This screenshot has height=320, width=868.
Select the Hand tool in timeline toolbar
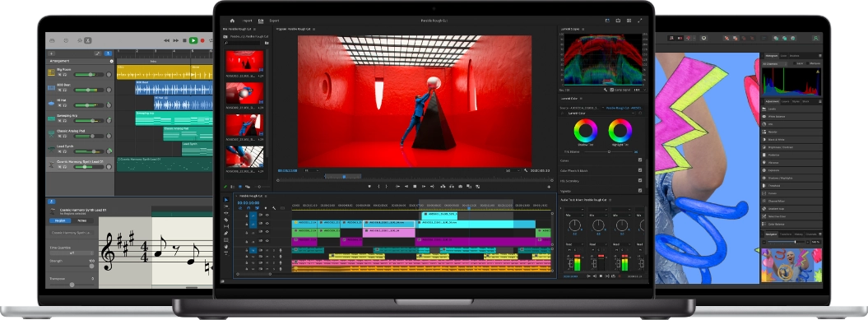click(226, 246)
